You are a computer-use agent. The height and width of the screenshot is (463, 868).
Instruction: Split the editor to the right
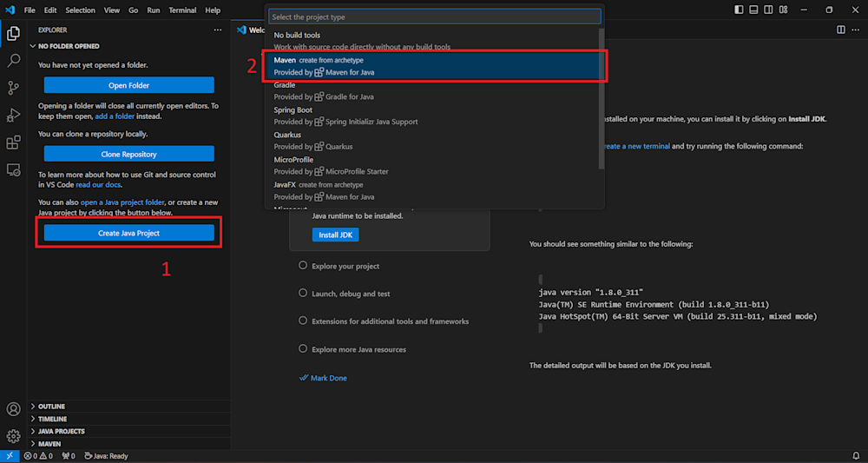point(840,30)
